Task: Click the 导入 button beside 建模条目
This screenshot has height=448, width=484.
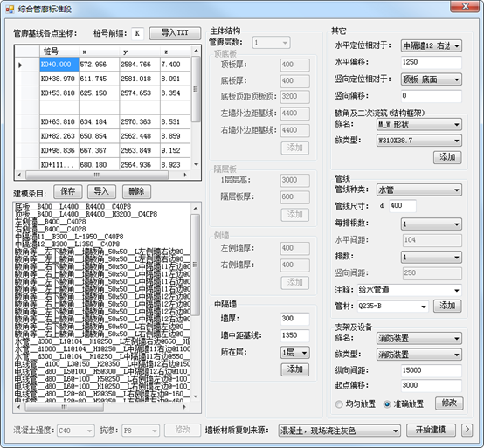Action: 101,191
